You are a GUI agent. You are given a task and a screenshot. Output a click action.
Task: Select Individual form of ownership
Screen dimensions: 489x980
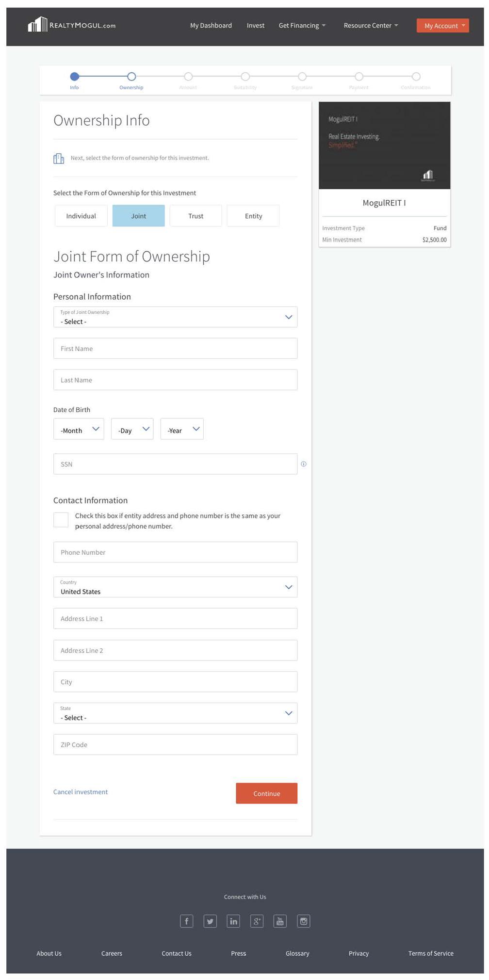click(81, 216)
